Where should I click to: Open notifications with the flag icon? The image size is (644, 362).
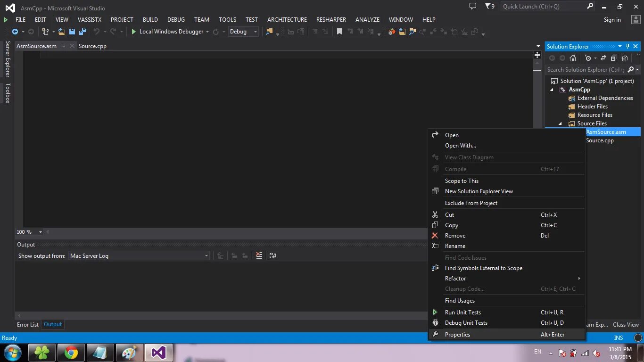488,7
